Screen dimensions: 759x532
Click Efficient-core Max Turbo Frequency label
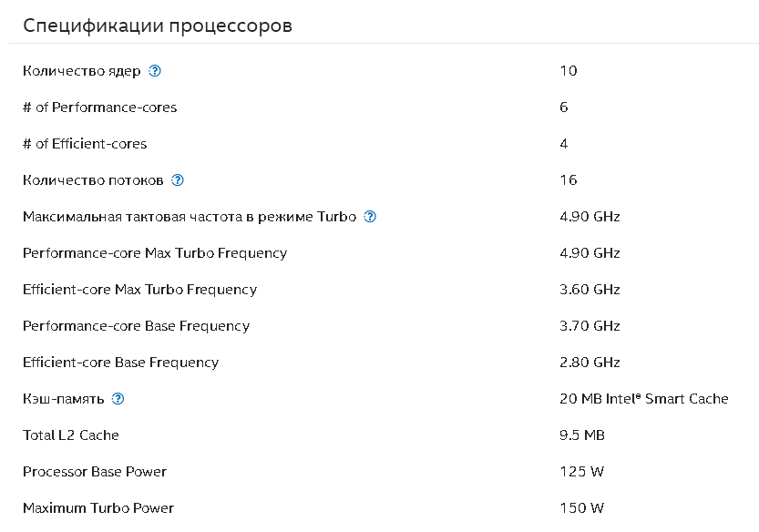[140, 290]
